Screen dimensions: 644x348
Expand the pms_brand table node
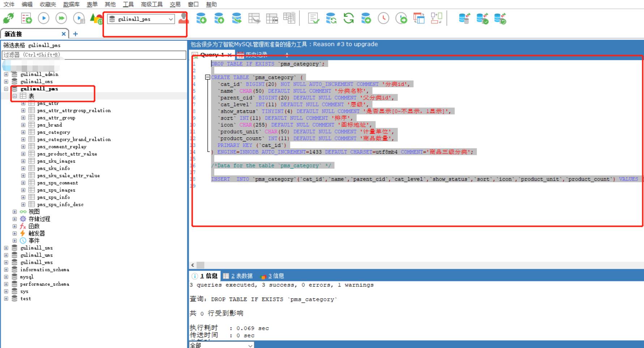click(23, 125)
